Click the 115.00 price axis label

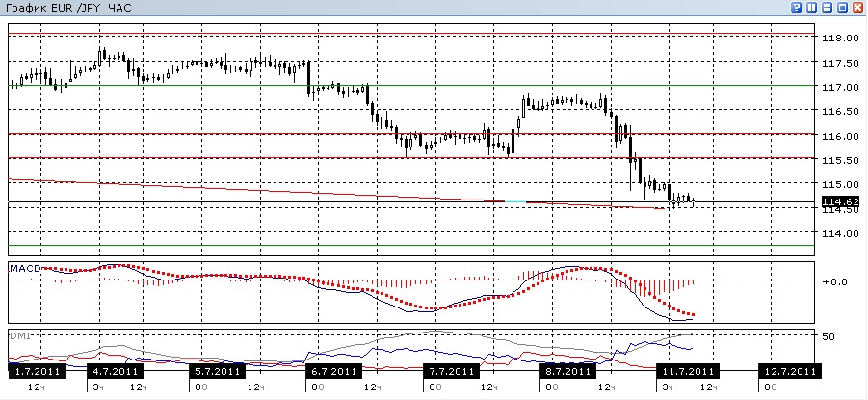click(x=839, y=185)
